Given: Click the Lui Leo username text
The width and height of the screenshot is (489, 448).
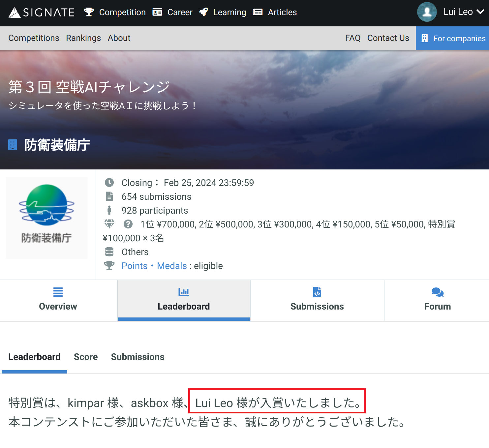Looking at the screenshot, I should pos(458,12).
